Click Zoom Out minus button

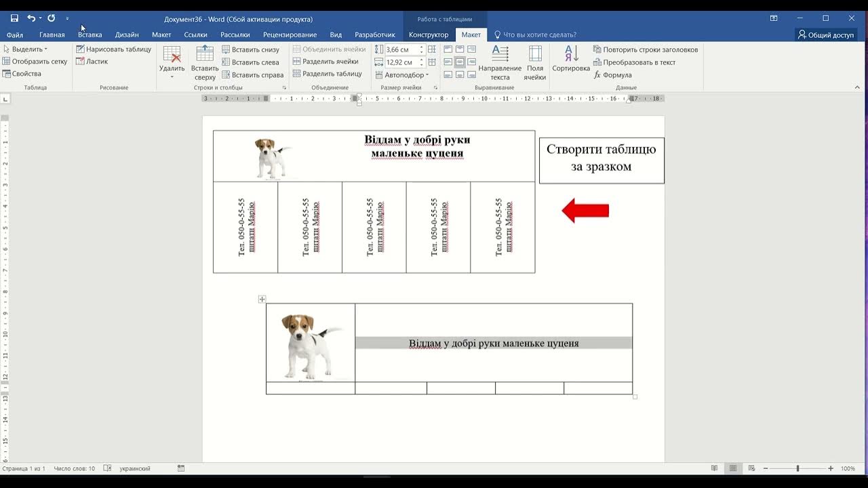766,468
